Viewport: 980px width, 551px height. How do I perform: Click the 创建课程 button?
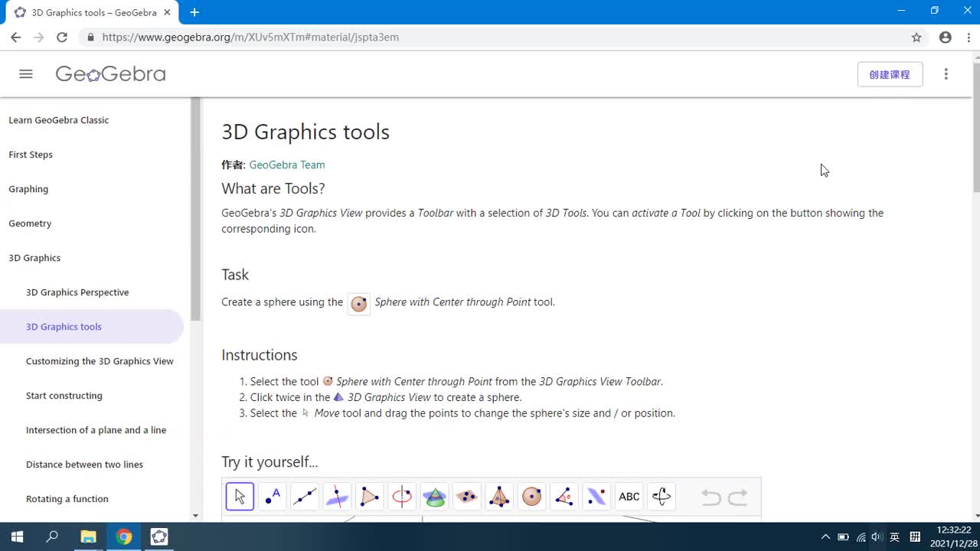890,74
